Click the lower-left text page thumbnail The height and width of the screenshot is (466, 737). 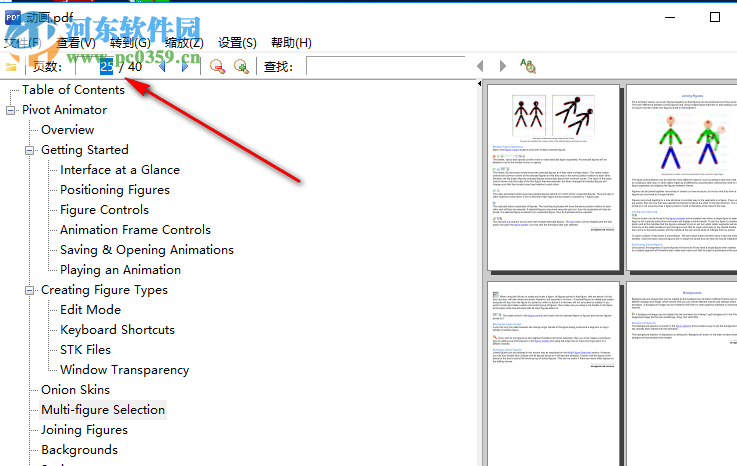553,374
